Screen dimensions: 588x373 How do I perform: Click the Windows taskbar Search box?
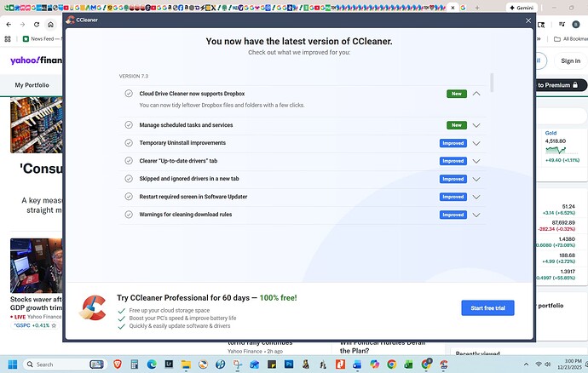tap(60, 364)
